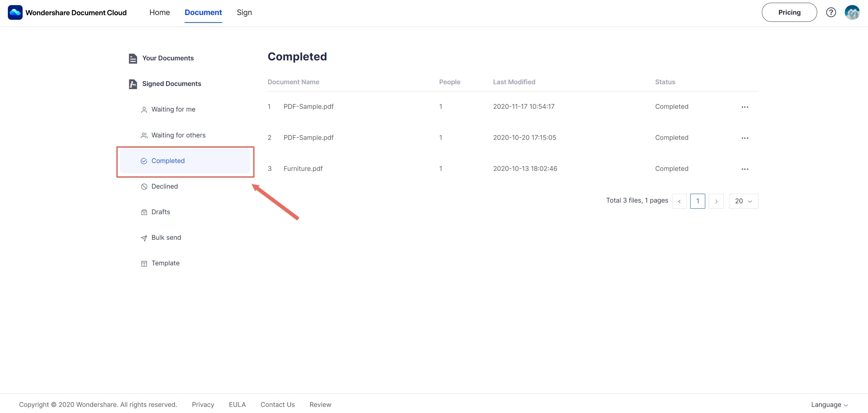The width and height of the screenshot is (868, 413).
Task: Switch to the Home tab
Action: pos(159,12)
